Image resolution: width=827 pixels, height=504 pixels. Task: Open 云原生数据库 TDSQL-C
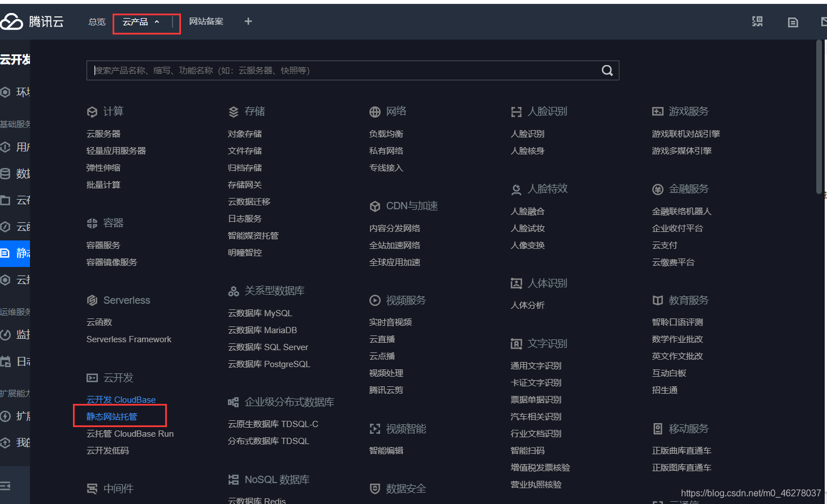(x=273, y=424)
